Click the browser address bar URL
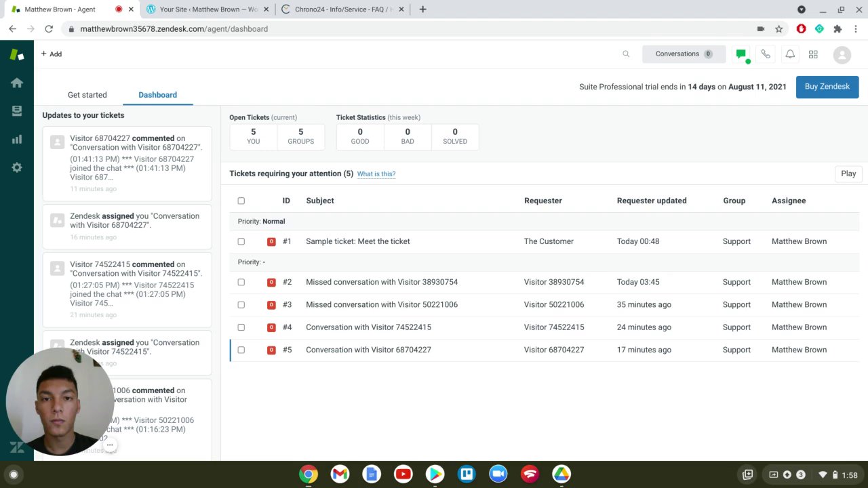Screen dimensions: 868x488 [x=174, y=29]
